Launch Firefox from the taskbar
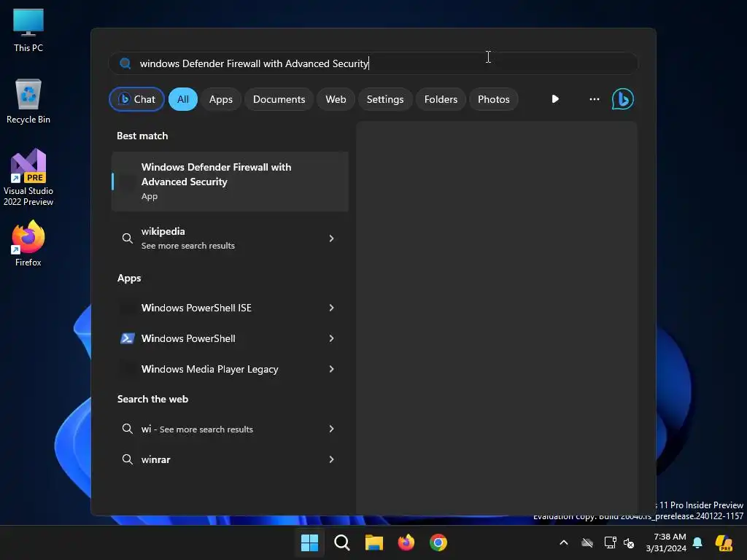 (406, 542)
